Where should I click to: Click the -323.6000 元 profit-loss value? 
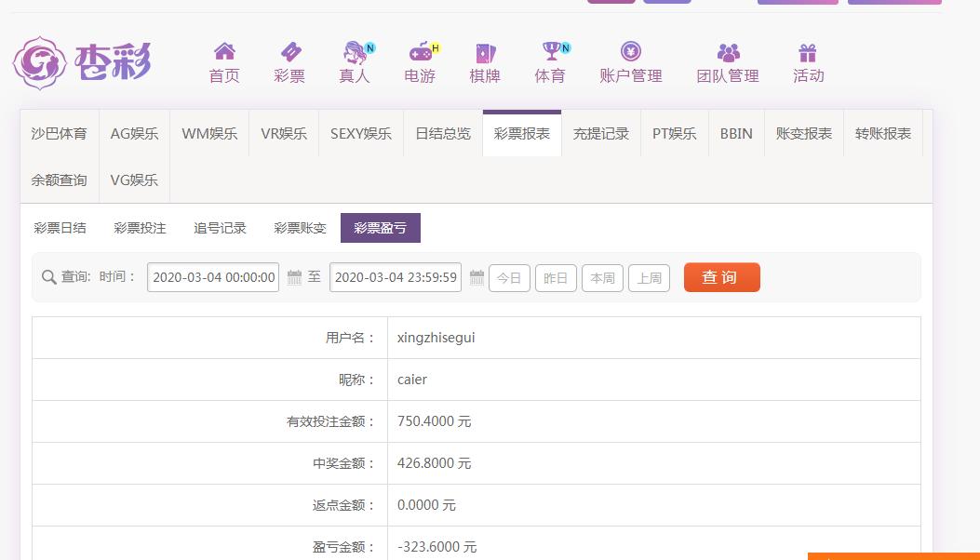click(x=436, y=547)
